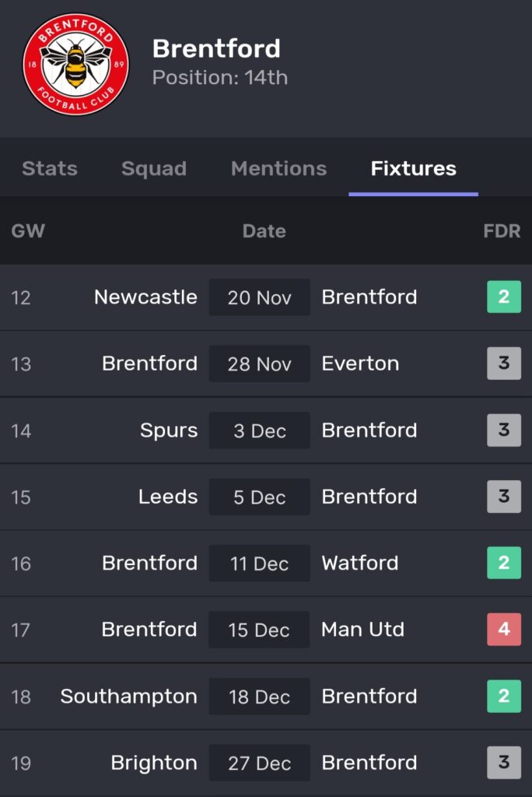Viewport: 532px width, 797px height.
Task: Switch to the Stats tab
Action: pos(50,169)
